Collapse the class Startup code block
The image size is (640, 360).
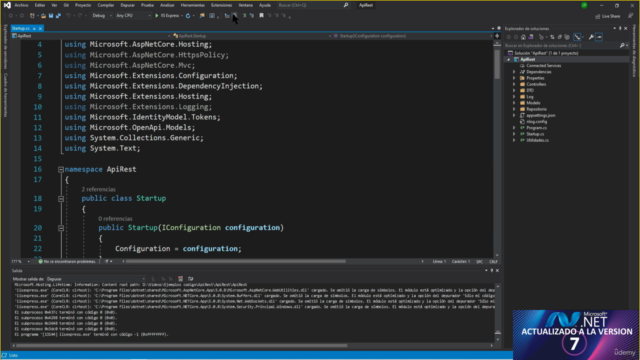point(61,199)
